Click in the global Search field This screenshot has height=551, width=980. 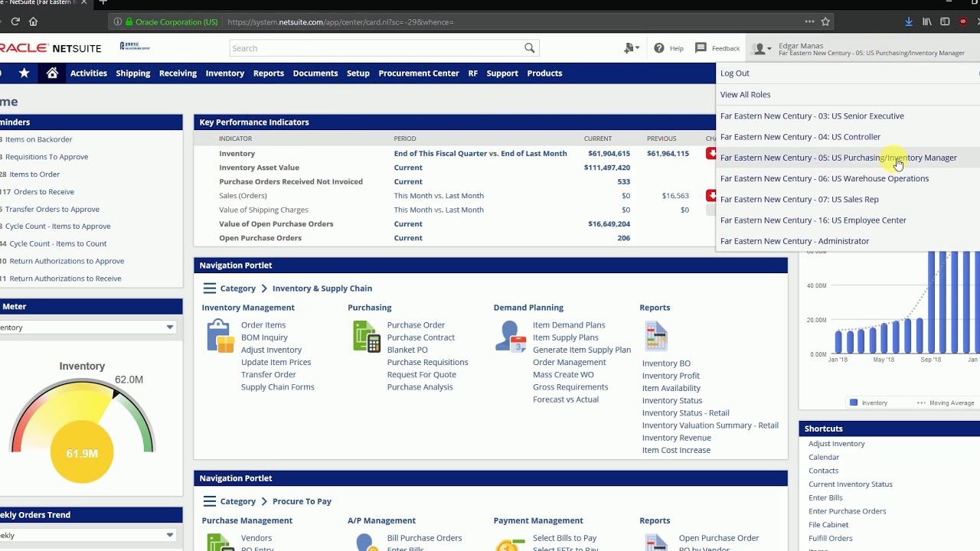tap(375, 48)
